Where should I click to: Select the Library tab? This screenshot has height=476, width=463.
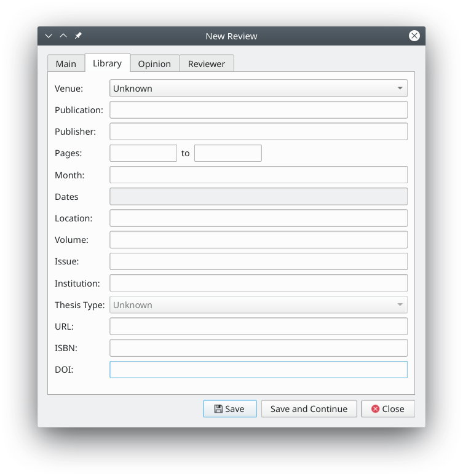108,63
